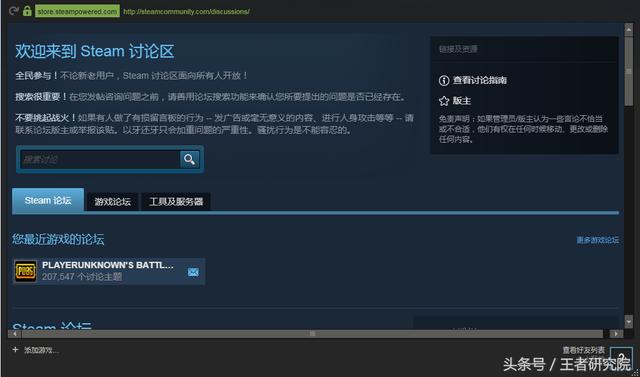Open the 工具及服务器 tab

pos(176,202)
